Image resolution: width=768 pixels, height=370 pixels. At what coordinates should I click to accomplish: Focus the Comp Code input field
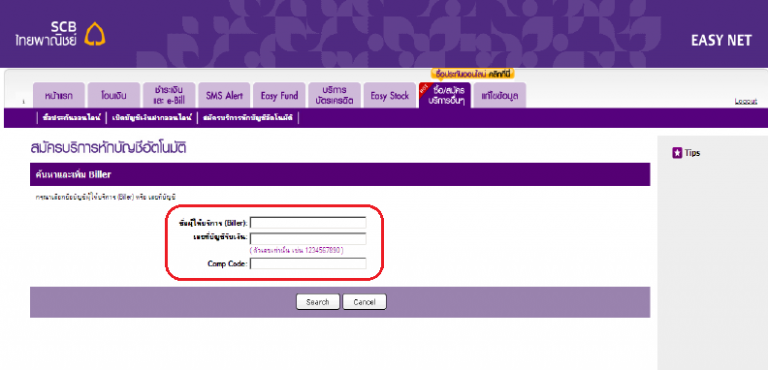(x=308, y=264)
